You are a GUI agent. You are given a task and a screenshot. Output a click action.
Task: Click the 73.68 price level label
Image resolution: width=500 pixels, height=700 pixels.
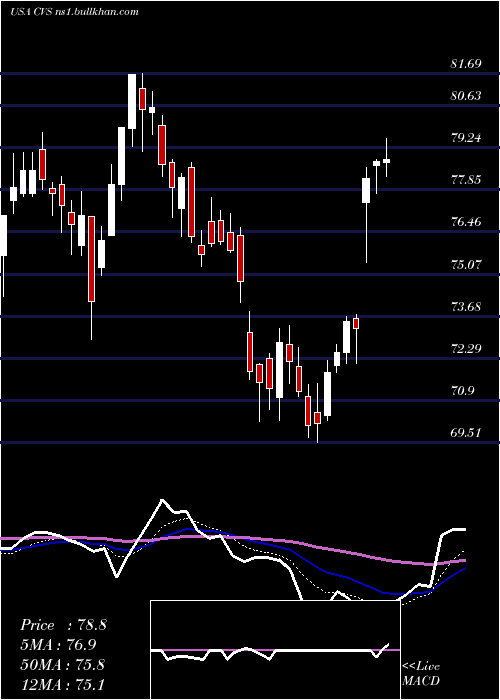466,306
